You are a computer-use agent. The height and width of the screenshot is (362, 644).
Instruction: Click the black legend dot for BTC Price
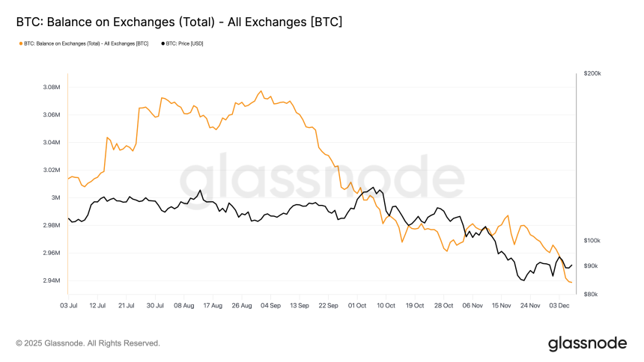click(162, 43)
